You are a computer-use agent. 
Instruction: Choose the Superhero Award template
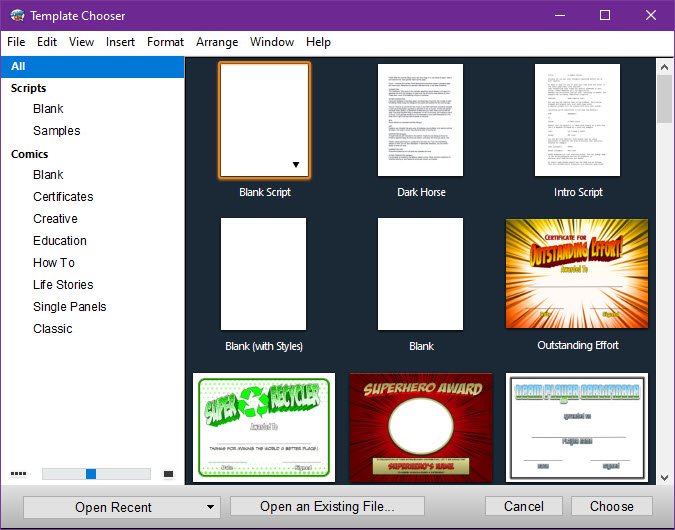[x=421, y=427]
